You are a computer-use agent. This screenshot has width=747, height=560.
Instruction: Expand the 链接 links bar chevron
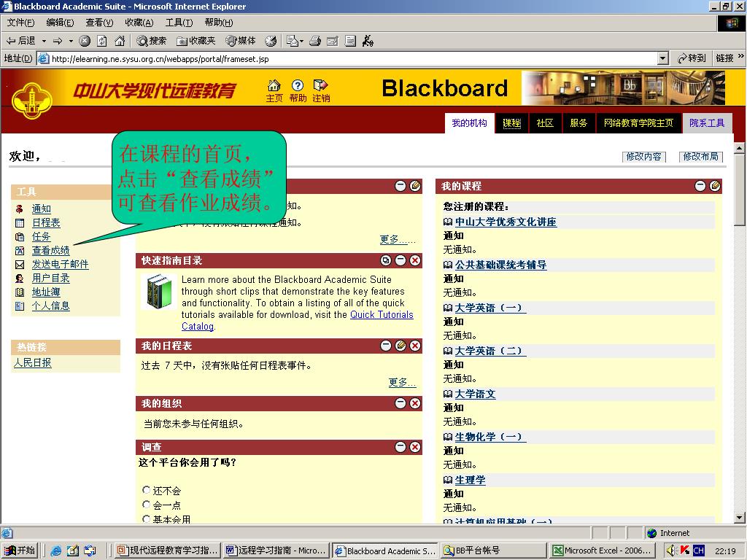click(x=741, y=57)
